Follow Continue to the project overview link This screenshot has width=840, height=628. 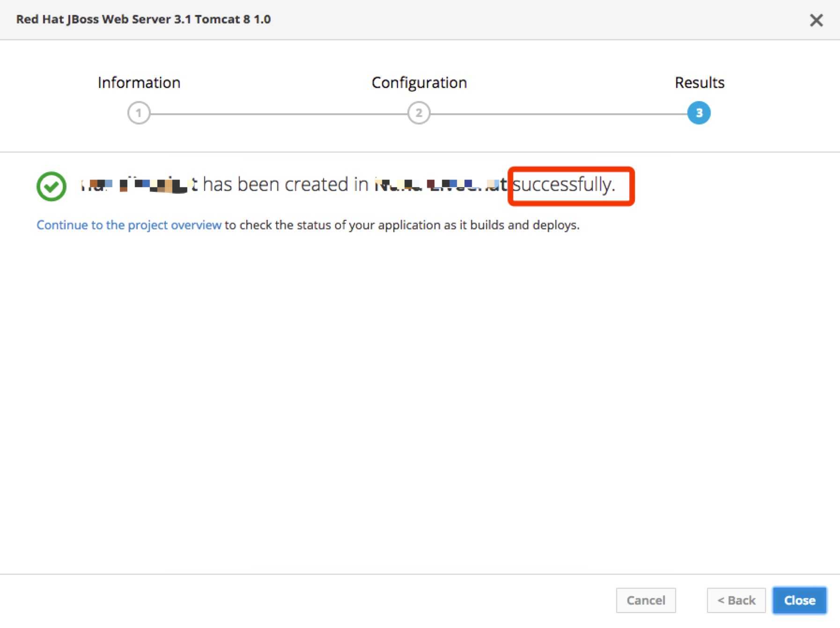pyautogui.click(x=129, y=225)
